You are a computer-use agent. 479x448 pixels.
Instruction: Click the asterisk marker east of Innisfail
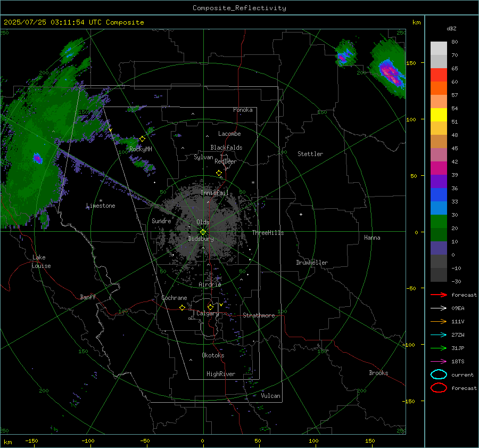pos(253,183)
